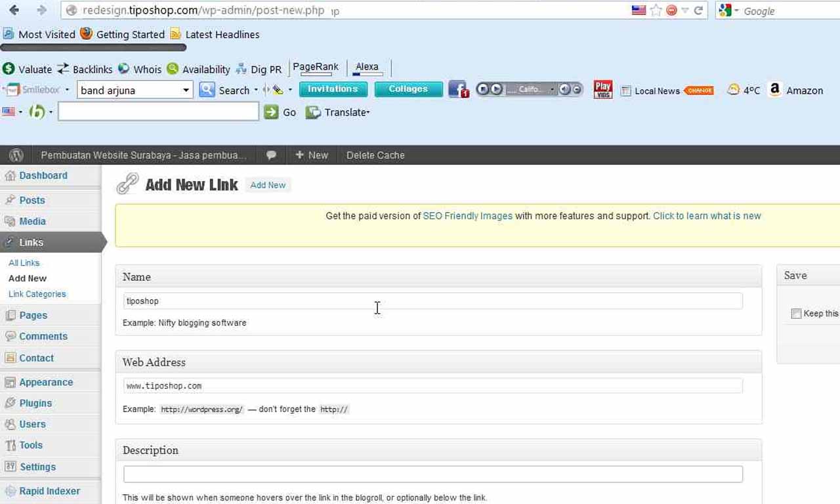Open the Plugins menu in sidebar
The width and height of the screenshot is (840, 504).
pyautogui.click(x=35, y=403)
